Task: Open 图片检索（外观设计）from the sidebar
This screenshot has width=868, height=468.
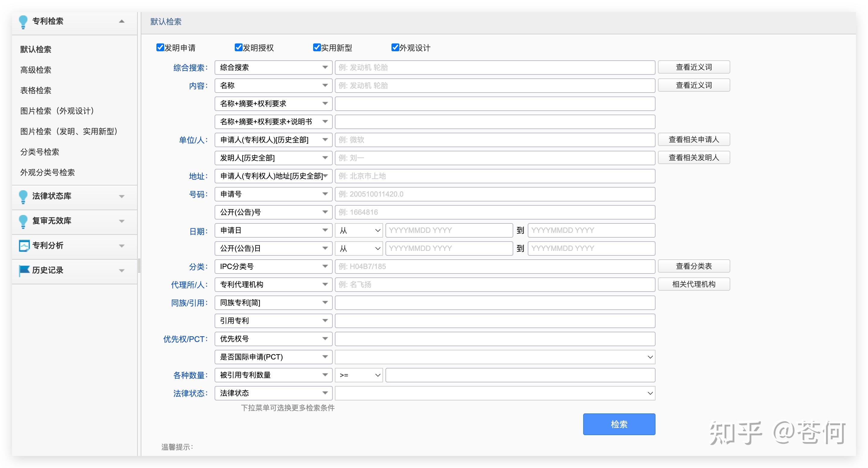Action: [57, 111]
